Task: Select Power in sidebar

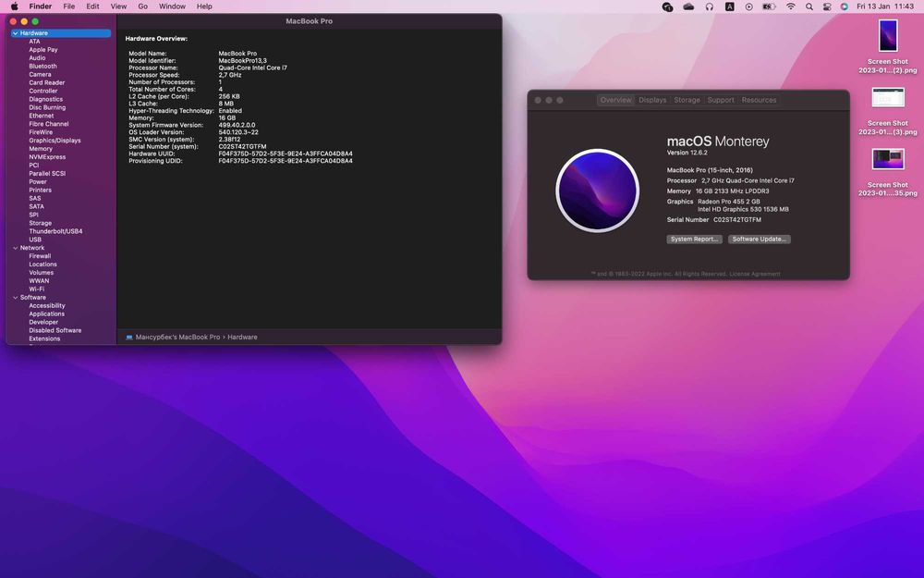Action: [38, 182]
